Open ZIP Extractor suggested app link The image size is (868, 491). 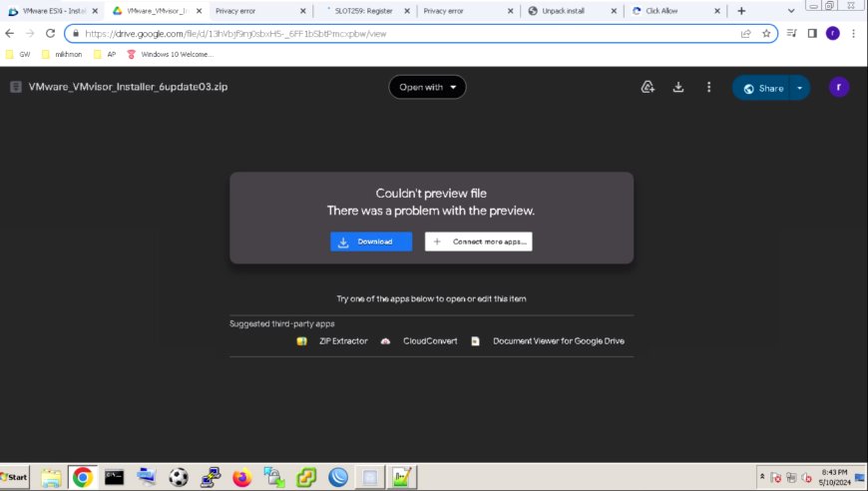click(x=343, y=341)
